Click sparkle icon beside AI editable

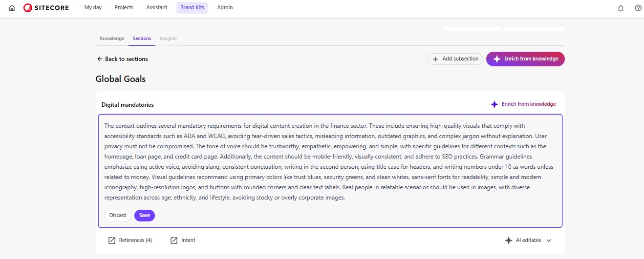[x=508, y=240]
